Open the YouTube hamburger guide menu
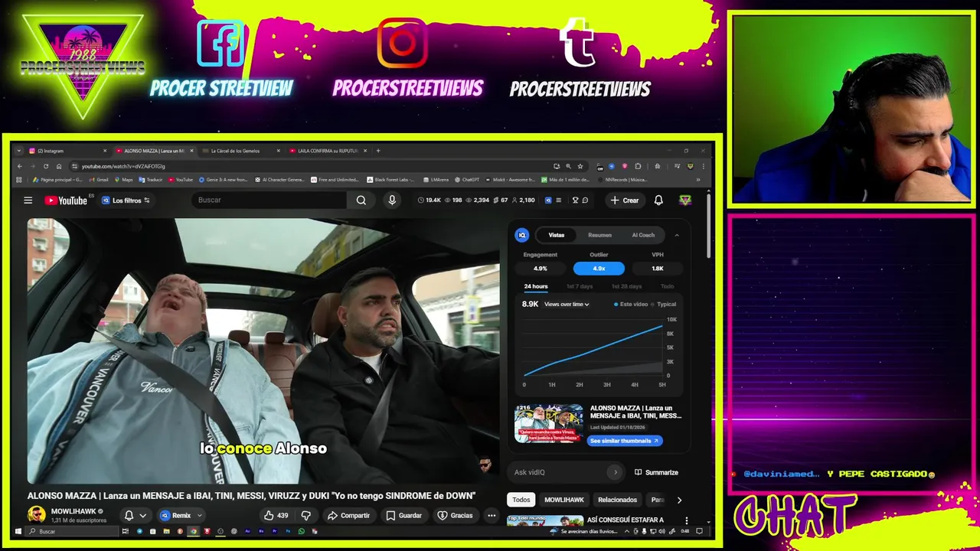This screenshot has width=980, height=551. pos(28,201)
